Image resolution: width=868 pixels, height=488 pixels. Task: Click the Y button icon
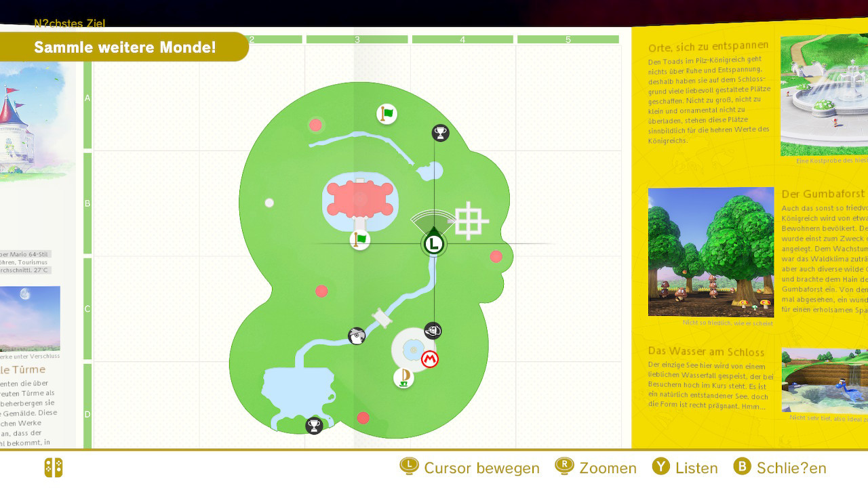pyautogui.click(x=661, y=466)
